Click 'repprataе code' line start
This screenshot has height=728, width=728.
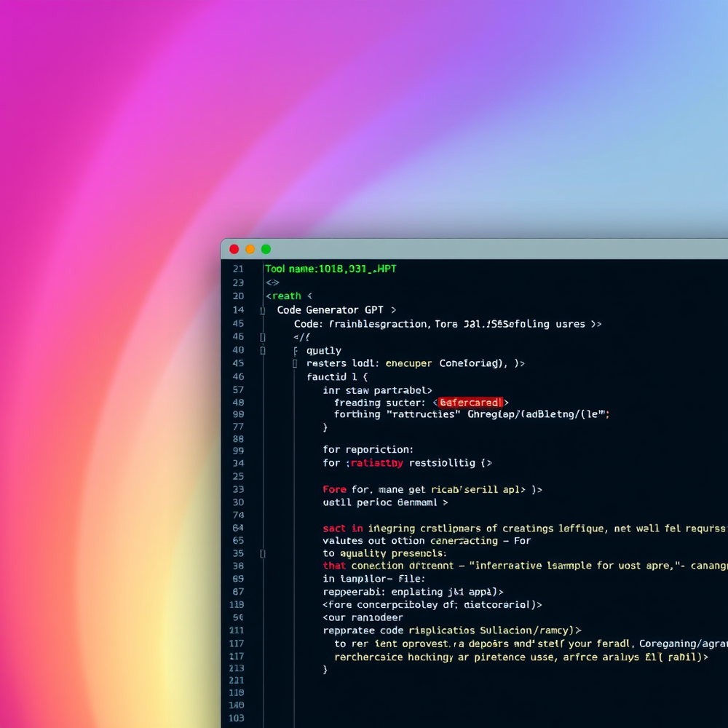[452, 630]
